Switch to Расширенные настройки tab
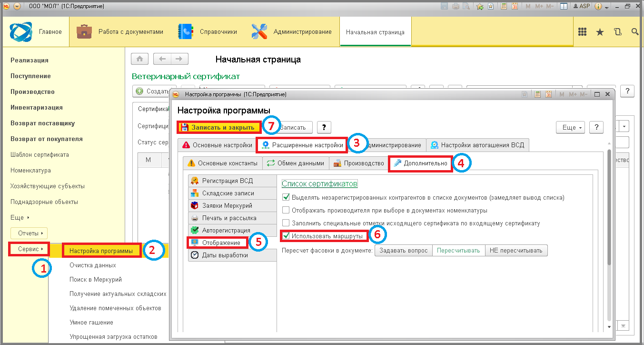Image resolution: width=644 pixels, height=345 pixels. 302,145
